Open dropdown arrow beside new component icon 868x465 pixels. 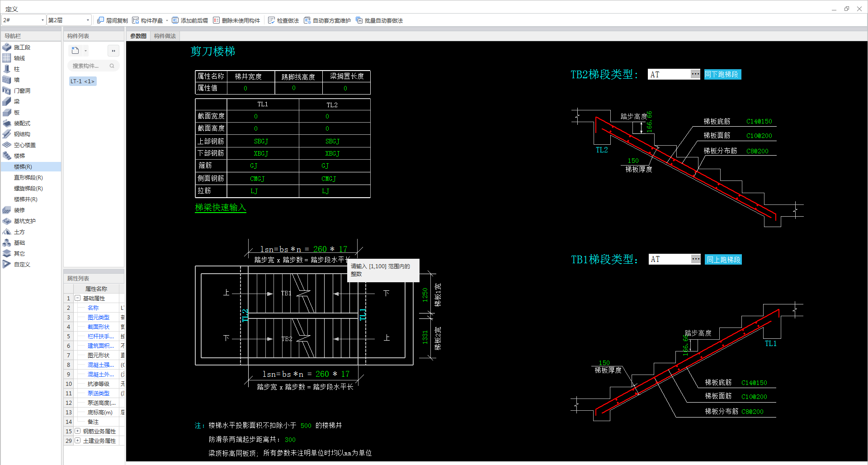(x=86, y=51)
